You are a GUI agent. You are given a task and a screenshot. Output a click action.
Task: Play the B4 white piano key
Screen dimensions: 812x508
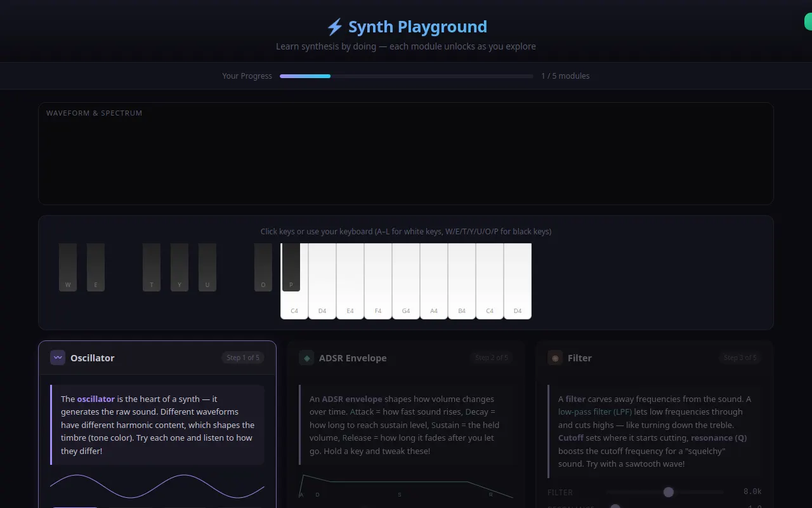click(462, 281)
